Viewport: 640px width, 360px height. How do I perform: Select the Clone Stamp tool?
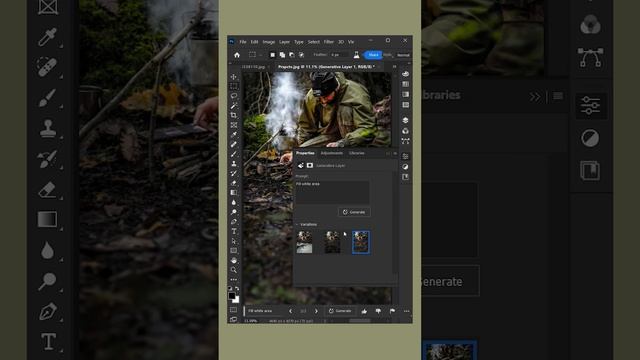[234, 164]
